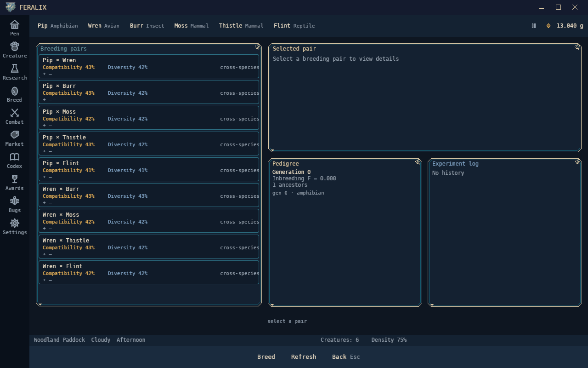Open the Codex book icon
The image size is (588, 368).
click(15, 160)
